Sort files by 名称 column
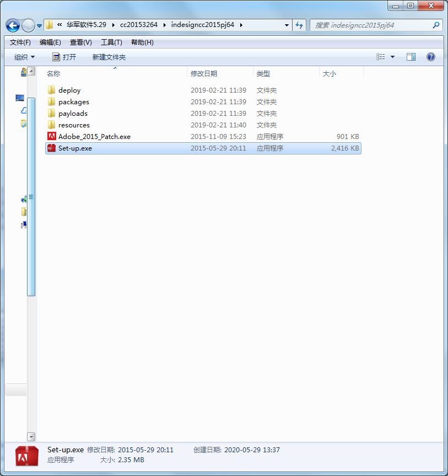This screenshot has width=448, height=476. pos(116,74)
